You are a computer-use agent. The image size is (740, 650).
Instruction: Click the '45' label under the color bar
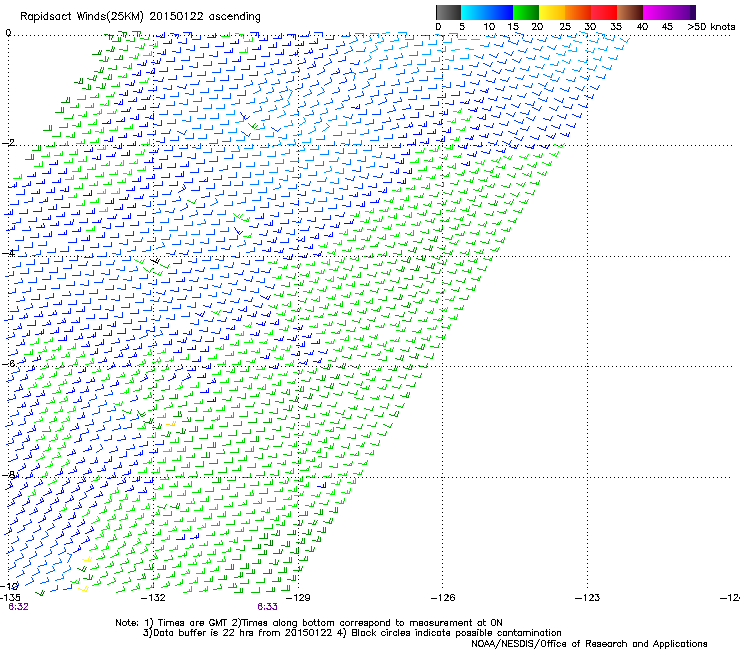[x=667, y=27]
